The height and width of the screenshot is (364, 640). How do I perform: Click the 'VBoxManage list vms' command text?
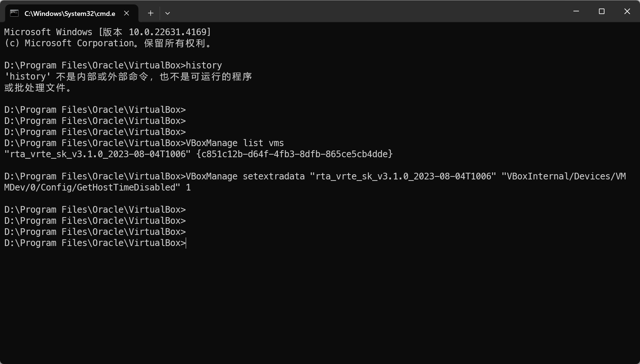235,143
